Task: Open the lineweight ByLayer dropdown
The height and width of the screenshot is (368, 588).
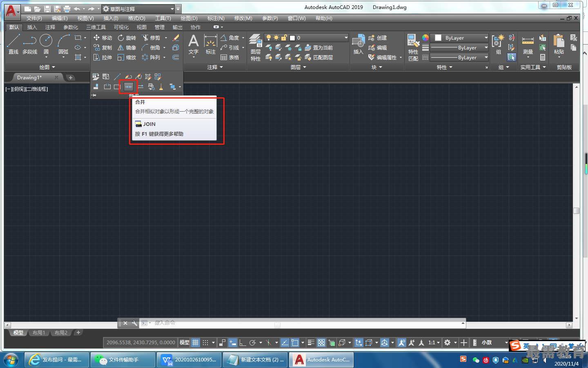Action: (x=460, y=48)
